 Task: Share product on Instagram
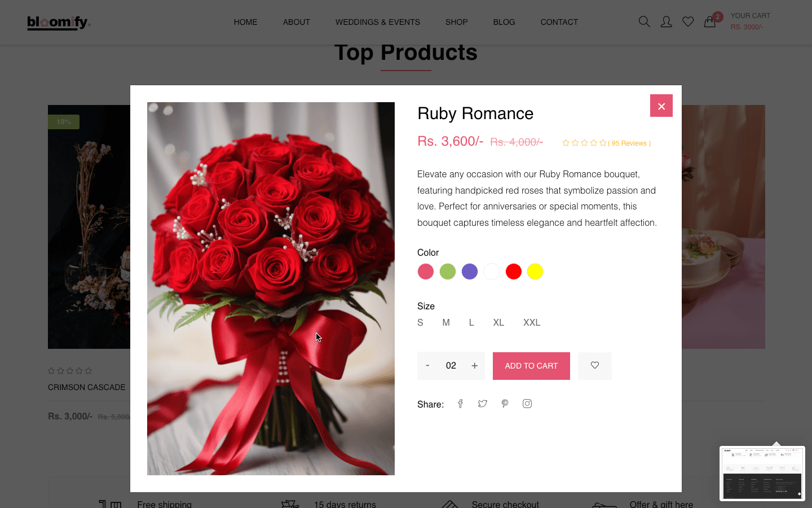coord(527,404)
